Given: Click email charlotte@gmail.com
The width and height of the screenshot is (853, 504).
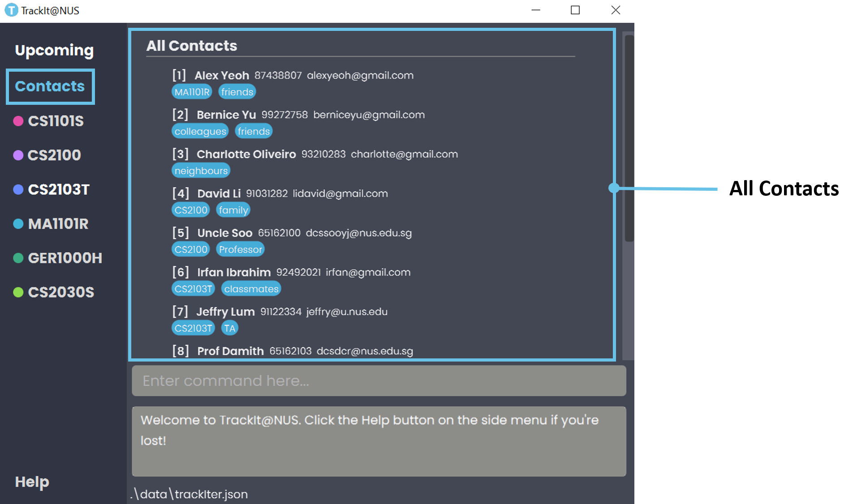Looking at the screenshot, I should (x=405, y=154).
